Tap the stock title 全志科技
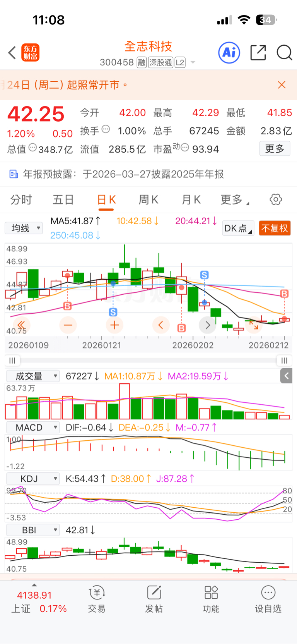 point(148,46)
